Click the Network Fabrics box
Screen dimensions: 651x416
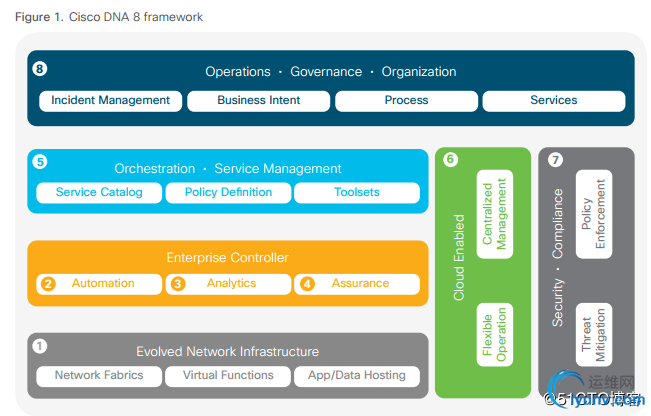[99, 376]
